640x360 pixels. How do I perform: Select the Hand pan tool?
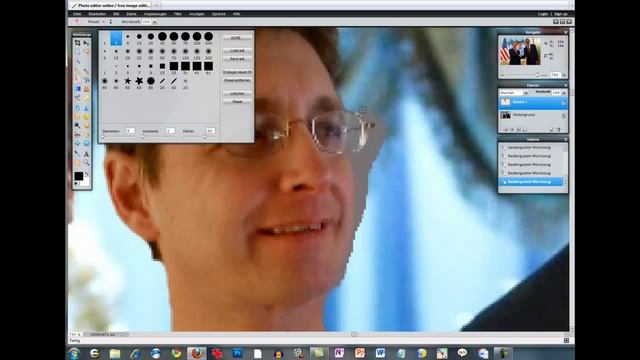[x=78, y=162]
